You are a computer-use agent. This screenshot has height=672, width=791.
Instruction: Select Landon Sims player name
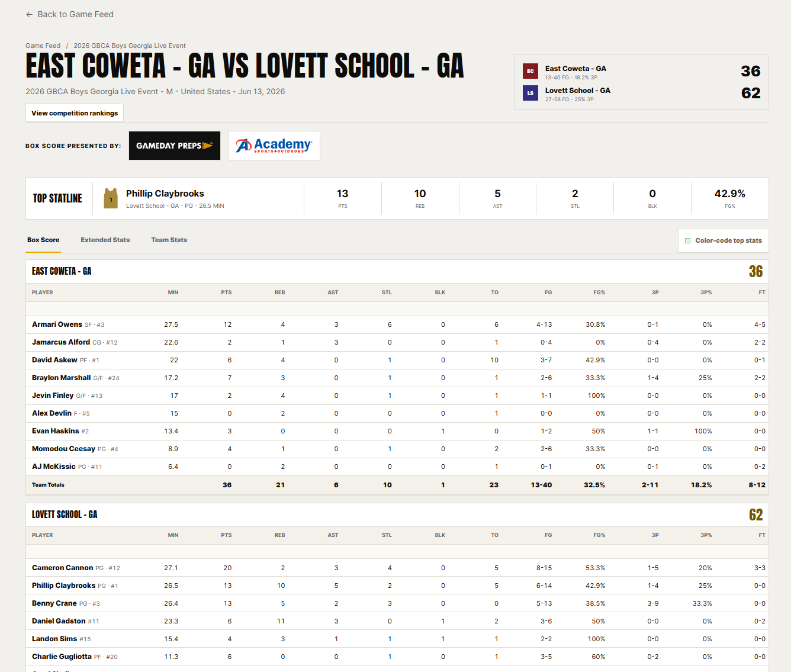pyautogui.click(x=54, y=639)
